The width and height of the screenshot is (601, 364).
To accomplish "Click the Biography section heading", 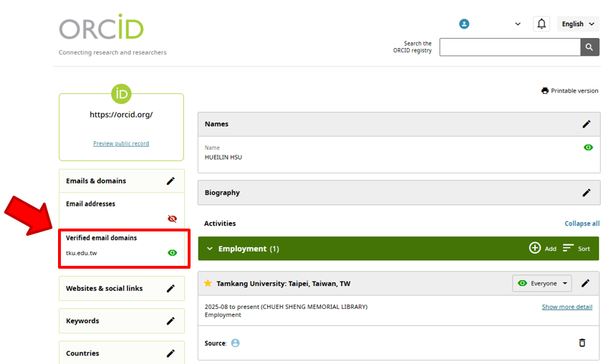I will click(x=222, y=193).
